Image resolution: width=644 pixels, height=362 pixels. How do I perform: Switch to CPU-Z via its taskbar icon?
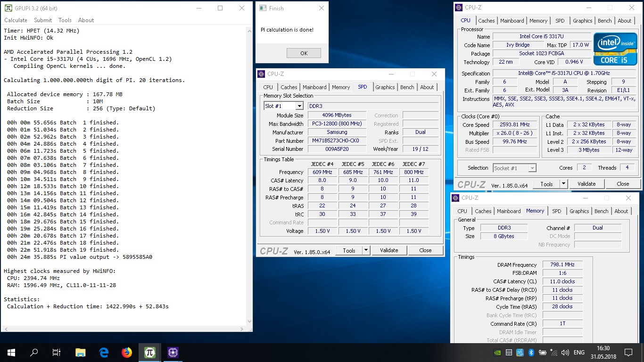173,352
